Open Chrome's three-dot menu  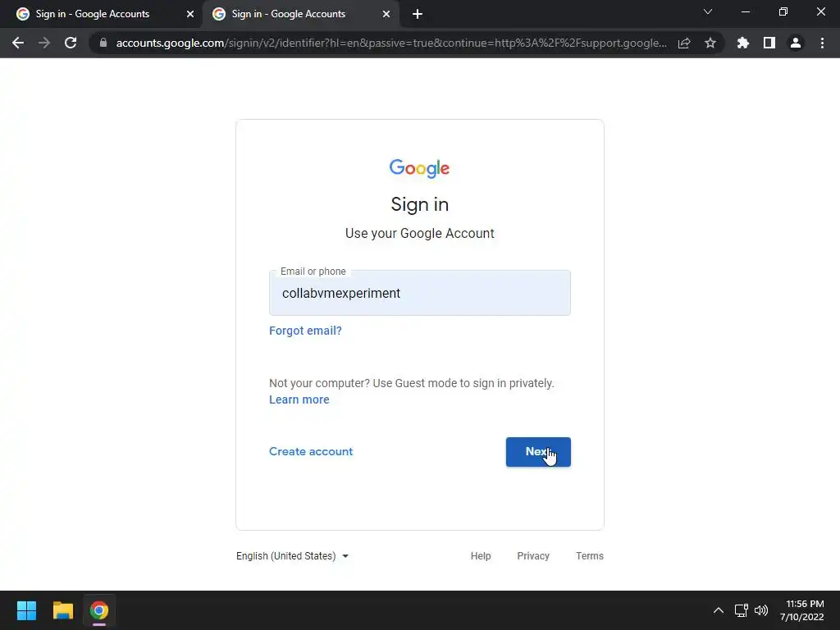coord(822,43)
